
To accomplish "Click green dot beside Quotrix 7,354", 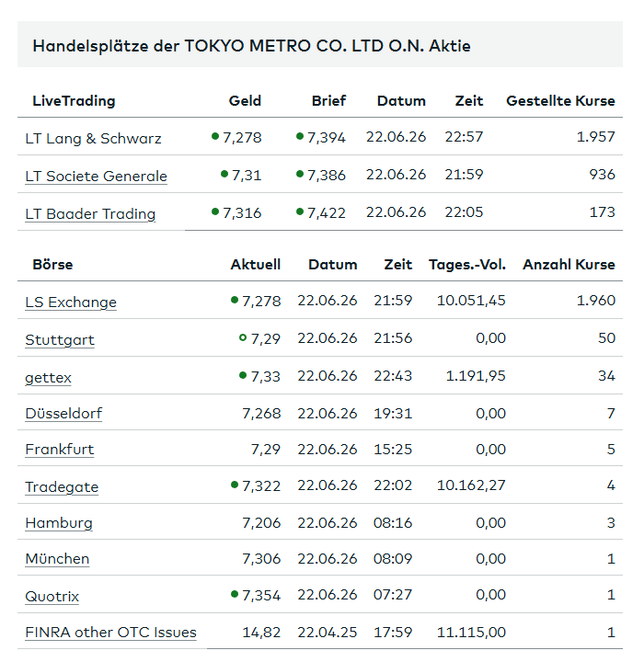I will (x=235, y=595).
